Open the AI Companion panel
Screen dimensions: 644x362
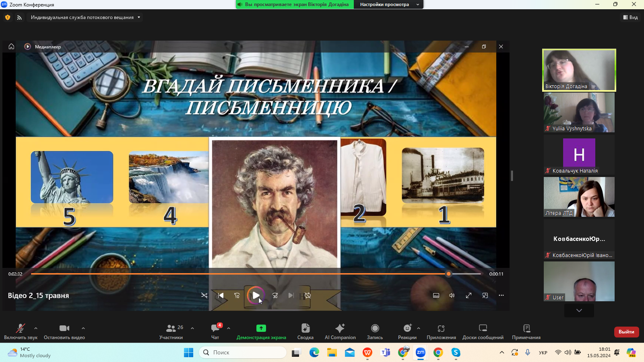[x=340, y=331]
